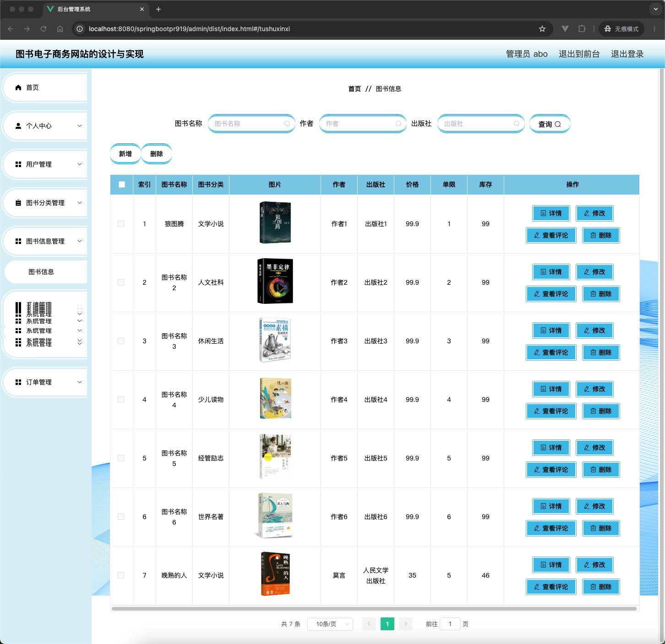Viewport: 665px width, 644px height.
Task: Reload the page with the refresh icon
Action: pos(44,29)
